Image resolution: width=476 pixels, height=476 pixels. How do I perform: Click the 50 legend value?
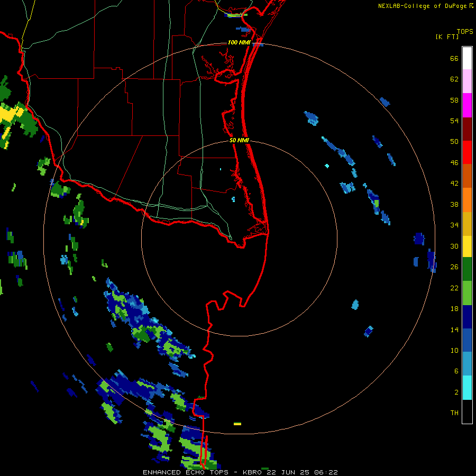pyautogui.click(x=454, y=142)
